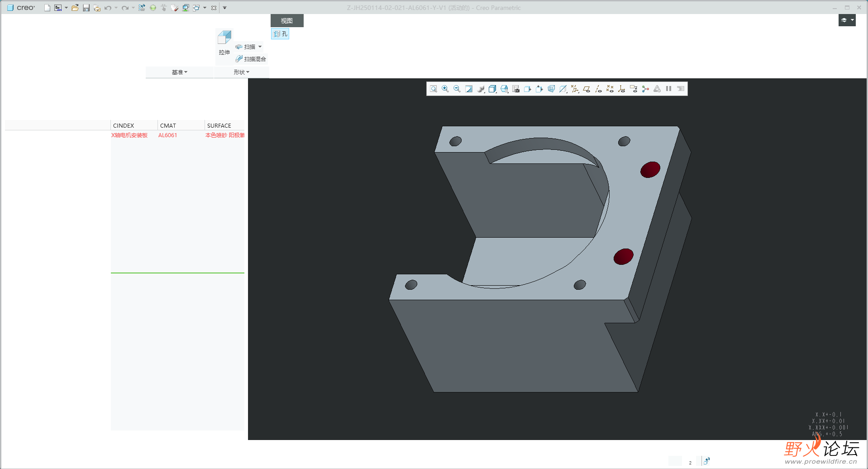Zoom in using the graphics toolbar
This screenshot has height=469, width=868.
pos(445,89)
